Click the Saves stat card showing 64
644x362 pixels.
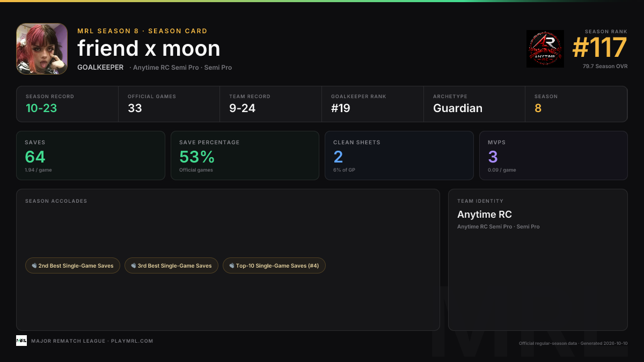coord(91,156)
